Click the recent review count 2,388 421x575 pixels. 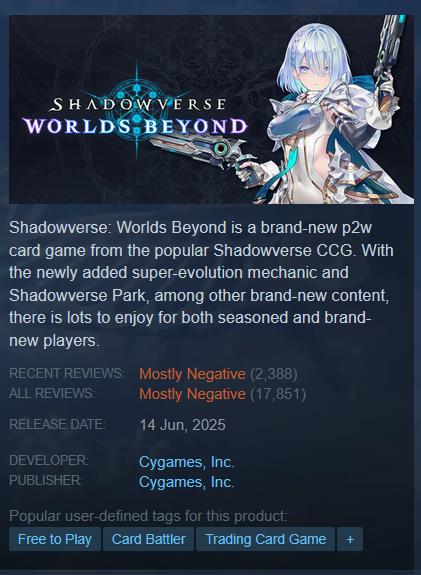[x=274, y=374]
